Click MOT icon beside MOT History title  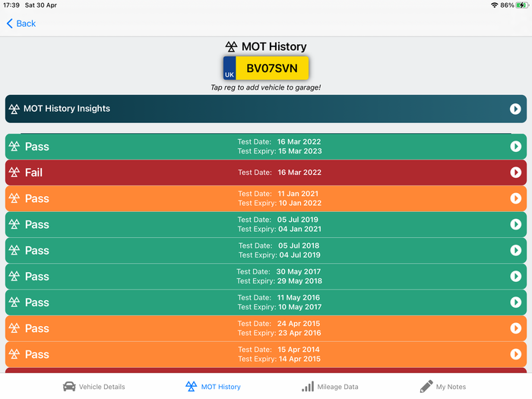coord(231,46)
